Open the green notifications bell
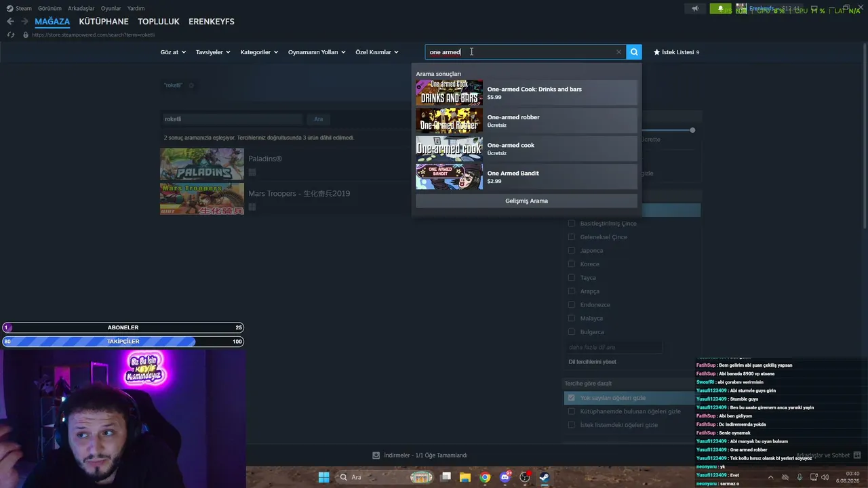This screenshot has height=488, width=868. [720, 9]
